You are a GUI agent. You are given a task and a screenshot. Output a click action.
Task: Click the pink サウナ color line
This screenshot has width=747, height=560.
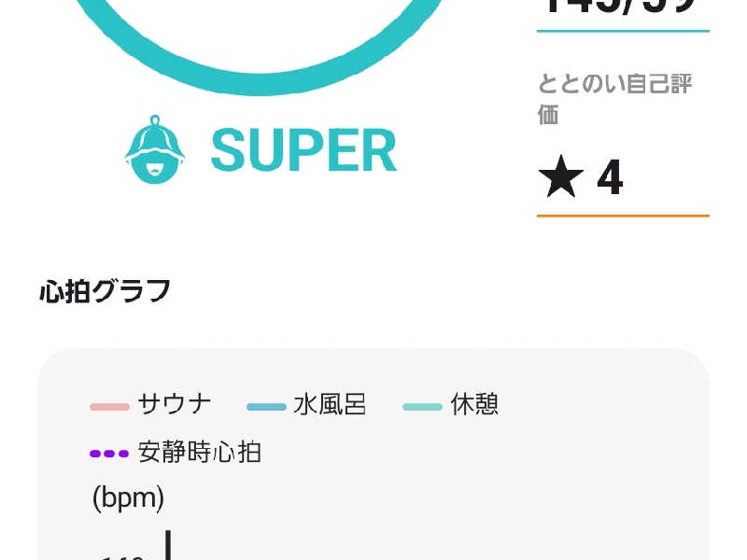(109, 407)
